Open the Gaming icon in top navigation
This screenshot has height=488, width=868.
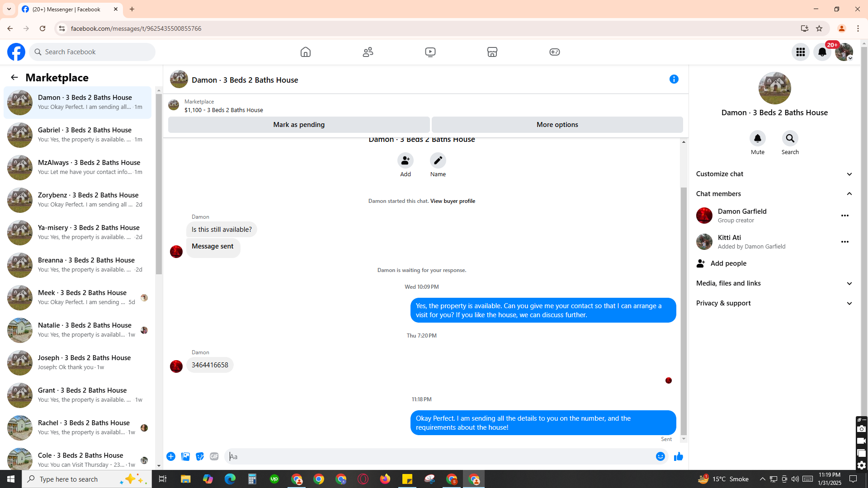(x=555, y=52)
